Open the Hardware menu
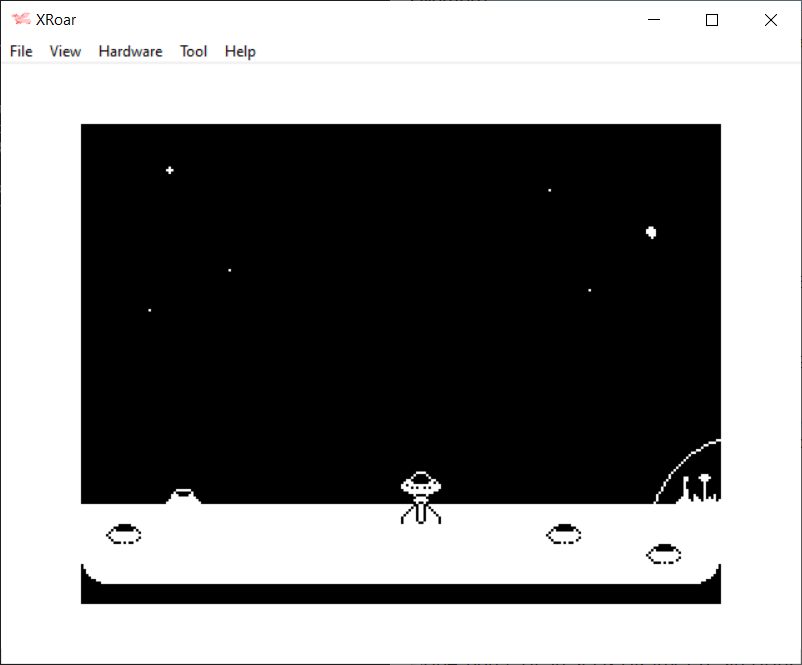802x665 pixels. pos(130,51)
